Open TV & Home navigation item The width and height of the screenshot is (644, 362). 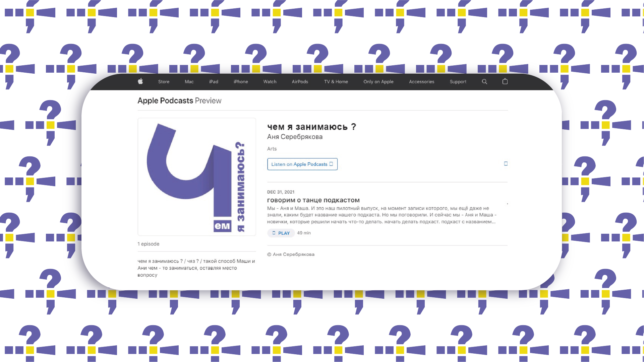coord(336,82)
